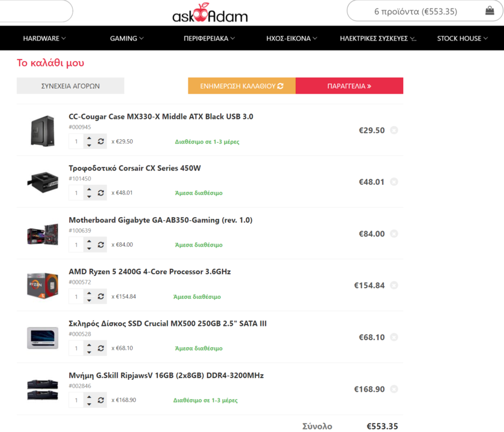Click the Corsair power supply thumbnail
The image size is (504, 432).
click(43, 182)
